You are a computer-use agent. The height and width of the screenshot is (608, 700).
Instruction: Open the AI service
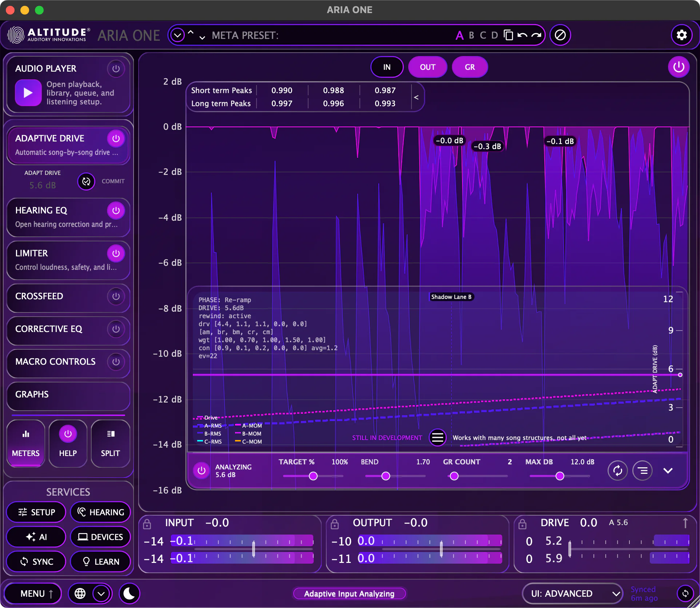click(36, 537)
